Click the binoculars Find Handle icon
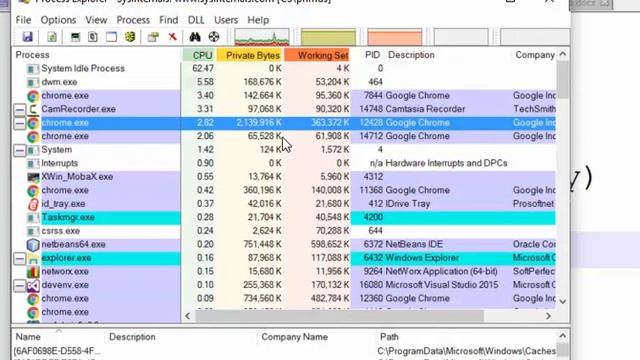 195,37
